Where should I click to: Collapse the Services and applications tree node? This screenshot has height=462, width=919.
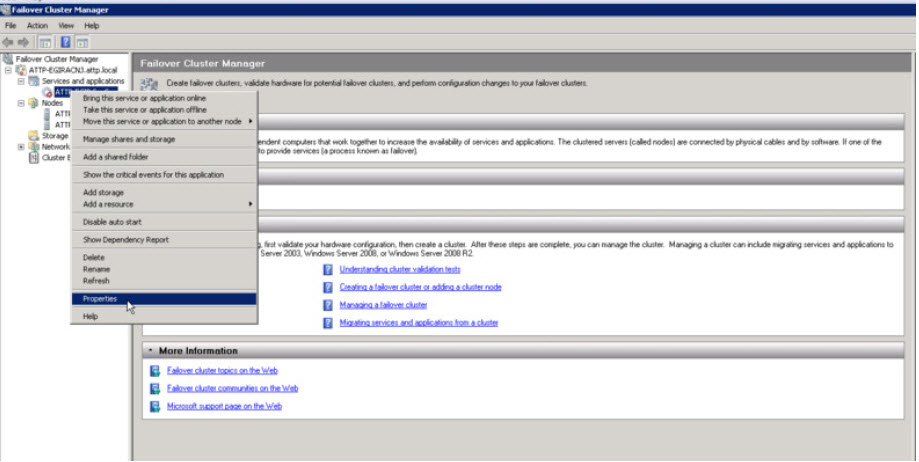coord(21,81)
